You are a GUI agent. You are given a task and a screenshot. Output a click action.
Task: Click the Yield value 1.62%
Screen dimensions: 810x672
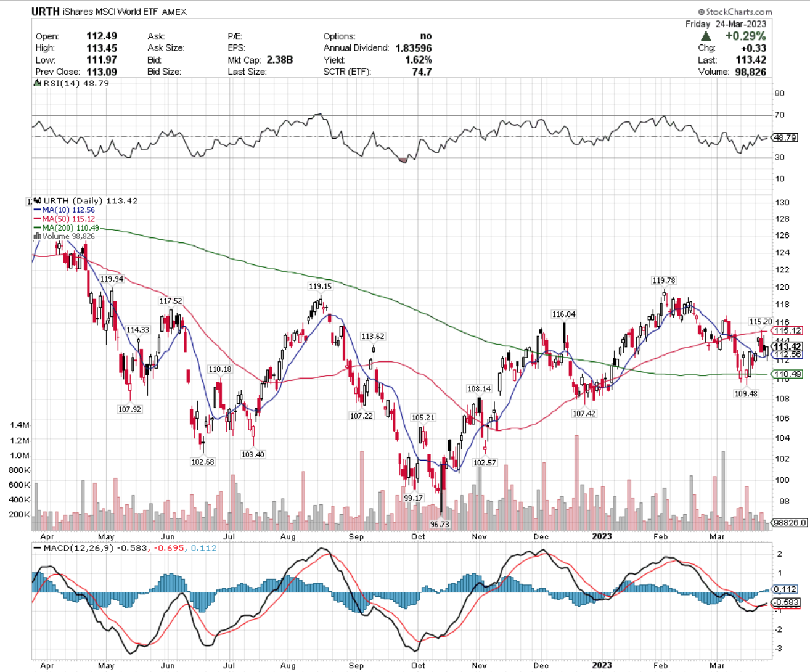(x=419, y=60)
